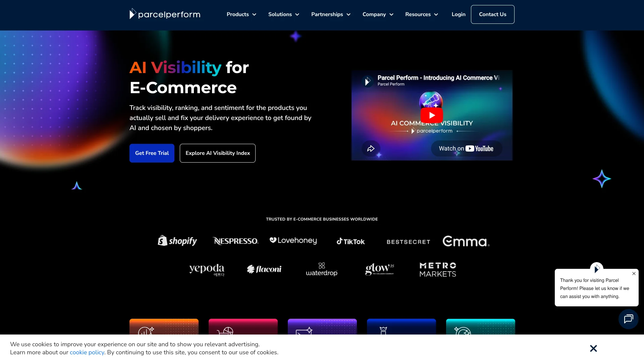The image size is (644, 362).
Task: Click the TikTok logo
Action: click(x=351, y=241)
